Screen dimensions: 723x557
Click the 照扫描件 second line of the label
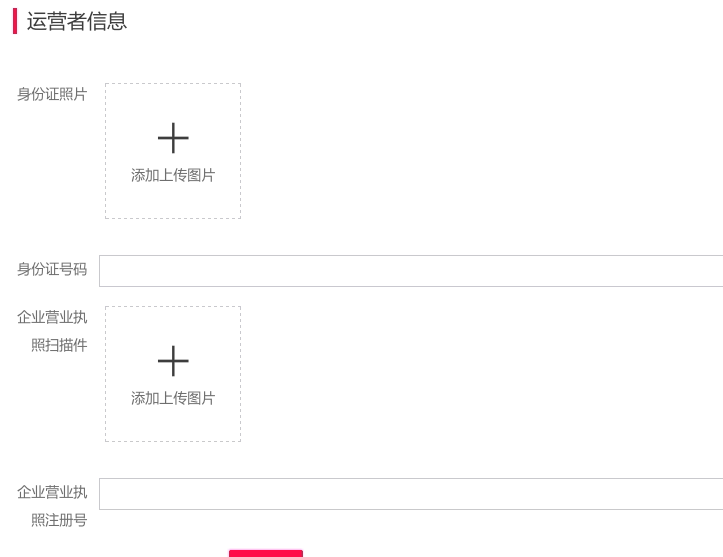59,345
